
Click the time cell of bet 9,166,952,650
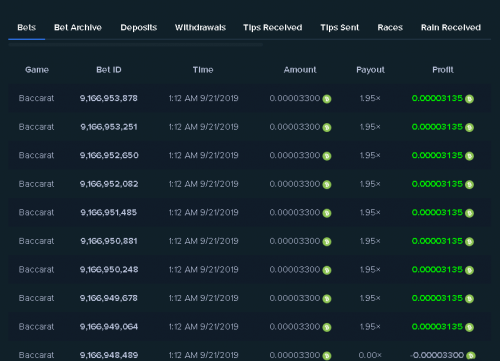click(x=203, y=155)
